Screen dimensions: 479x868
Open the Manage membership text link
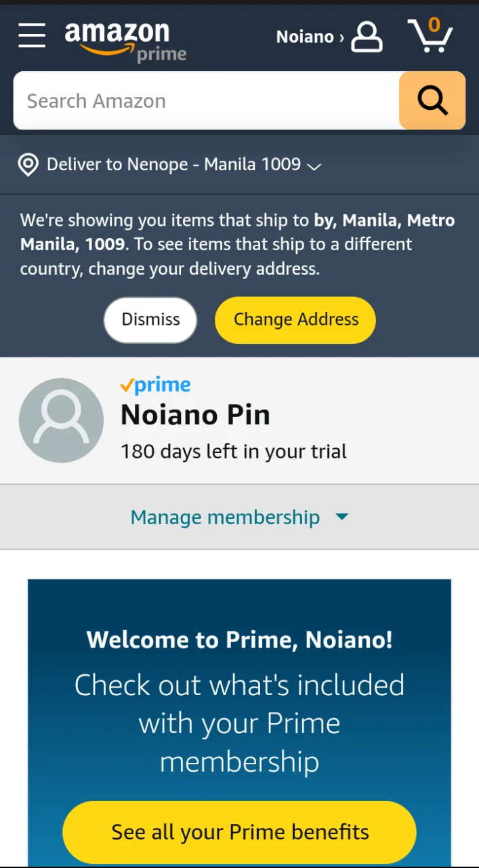pyautogui.click(x=225, y=517)
